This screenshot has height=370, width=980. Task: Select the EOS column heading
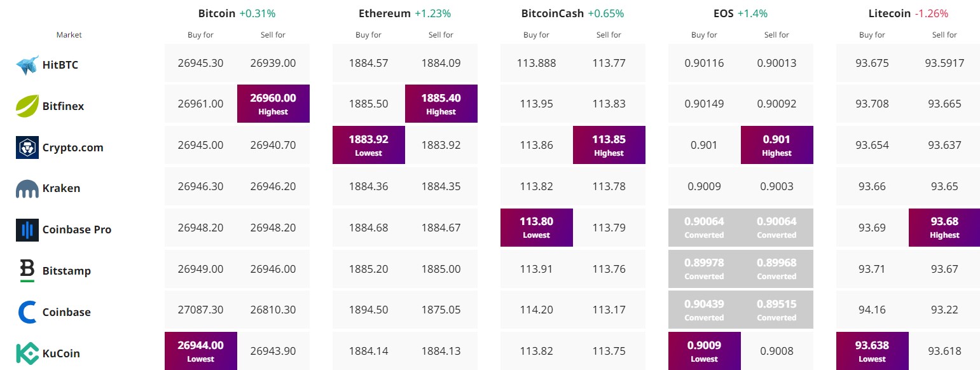723,13
